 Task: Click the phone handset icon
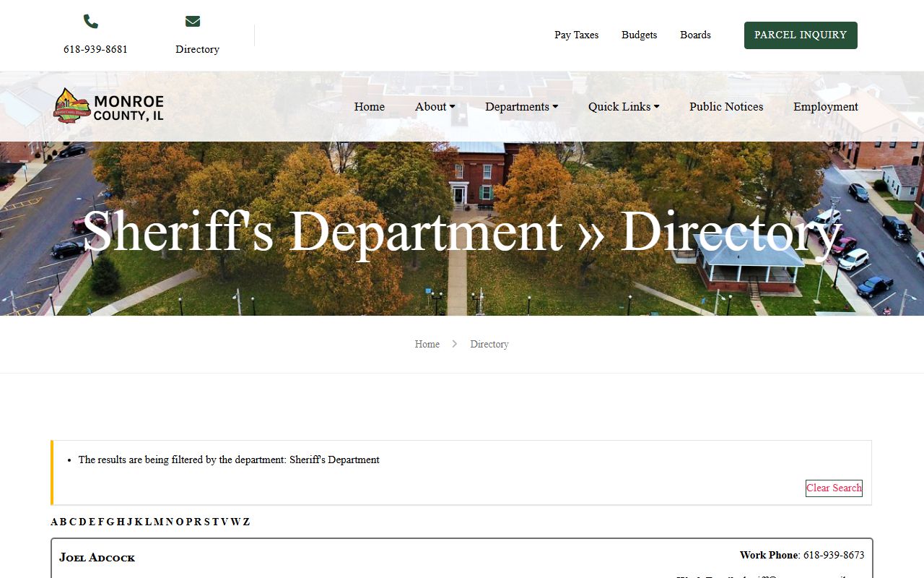tap(91, 22)
